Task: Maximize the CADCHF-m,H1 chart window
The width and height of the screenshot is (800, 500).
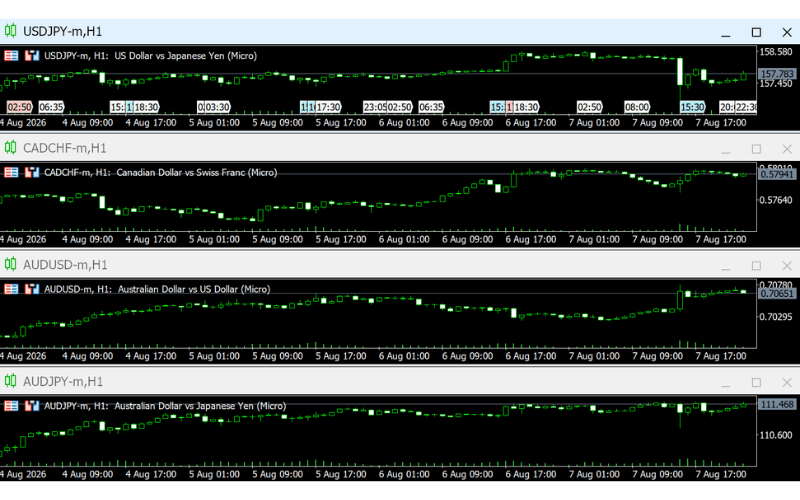Action: [x=756, y=149]
